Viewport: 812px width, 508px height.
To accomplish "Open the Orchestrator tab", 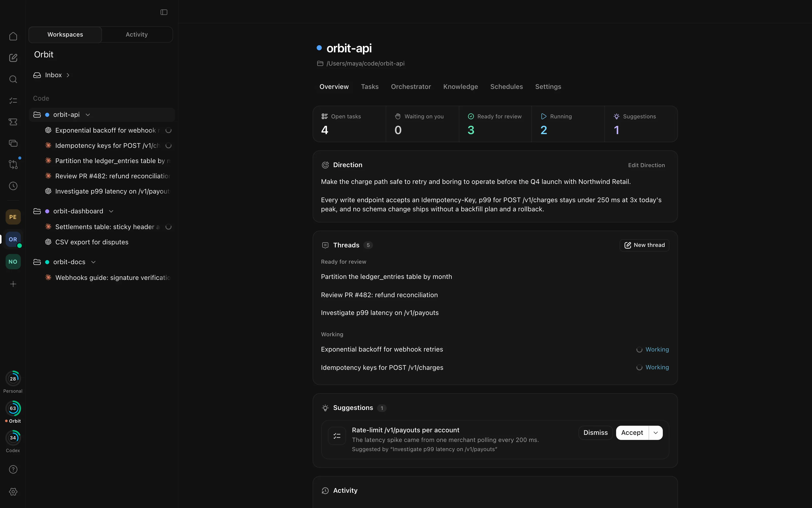I will (x=411, y=87).
